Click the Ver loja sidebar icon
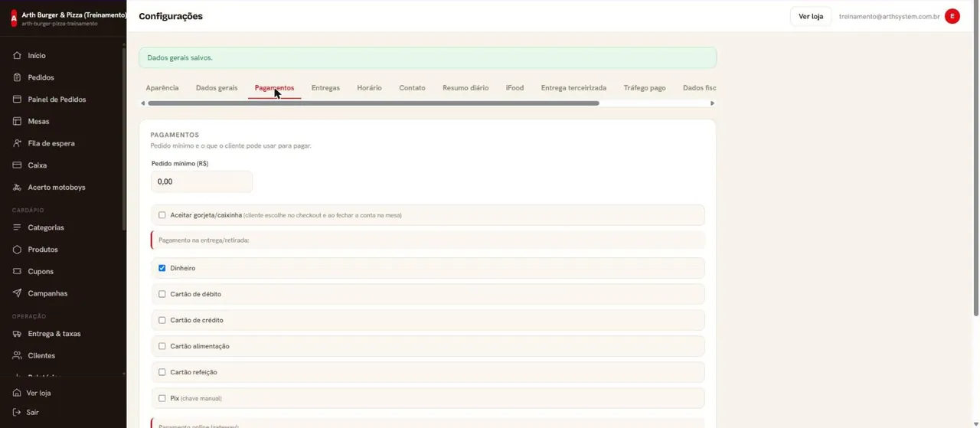 17,393
